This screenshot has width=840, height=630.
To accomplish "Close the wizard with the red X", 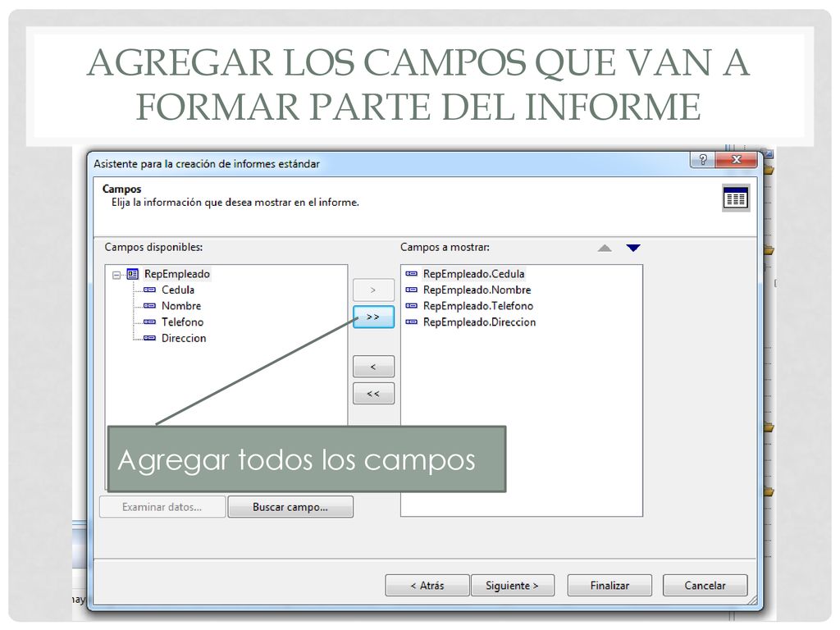I will coord(737,159).
